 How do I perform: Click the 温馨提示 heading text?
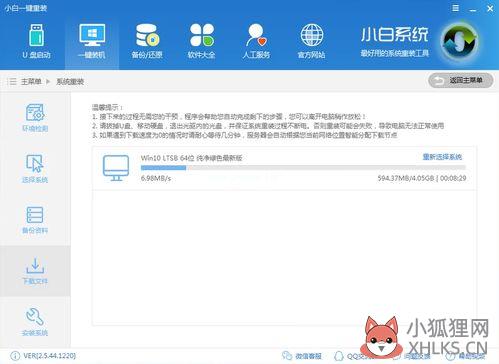pos(107,107)
